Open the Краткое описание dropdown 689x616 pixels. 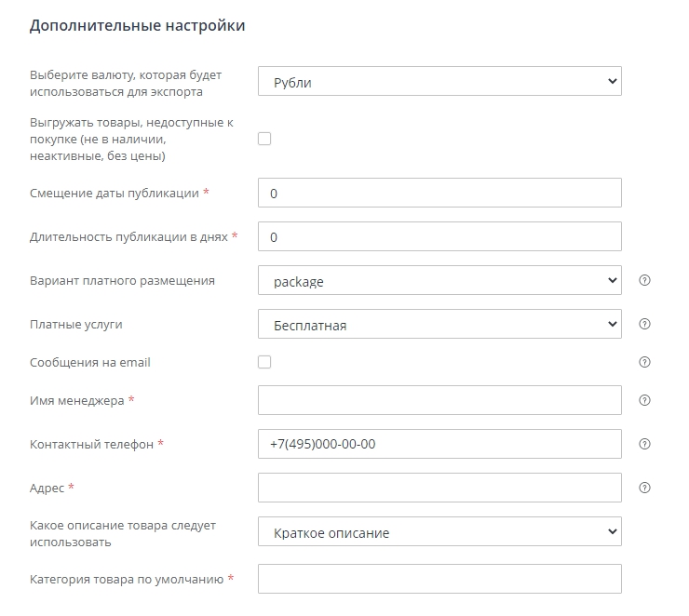(439, 532)
